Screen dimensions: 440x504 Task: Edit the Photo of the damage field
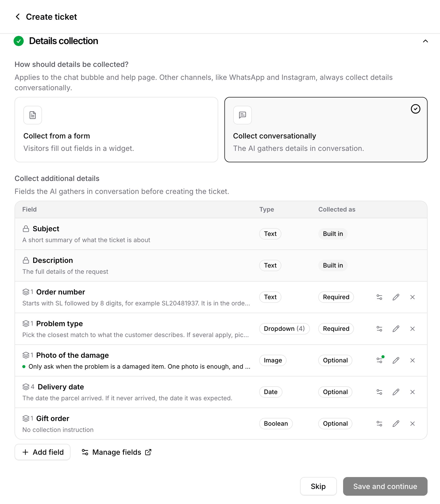point(396,360)
